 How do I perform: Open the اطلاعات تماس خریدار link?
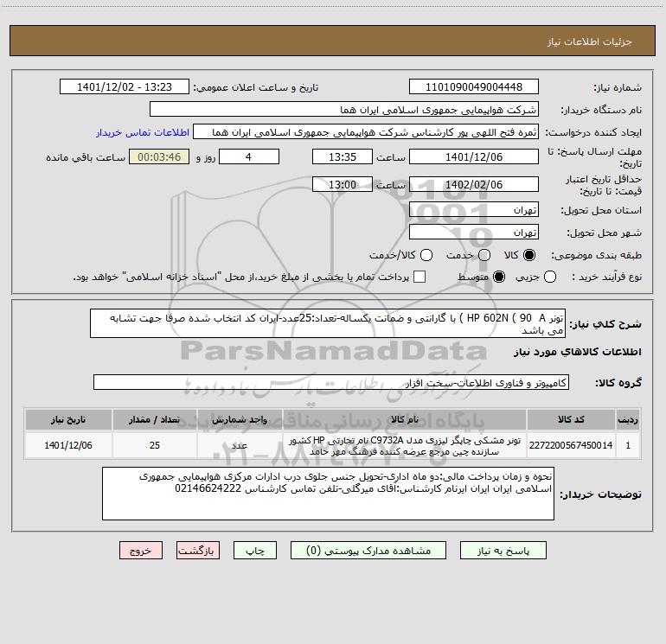(x=143, y=132)
